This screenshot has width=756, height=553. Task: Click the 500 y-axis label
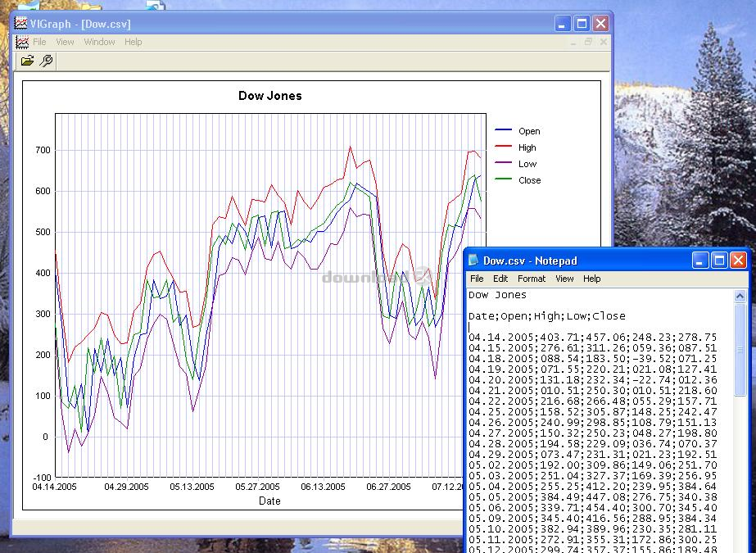tap(43, 232)
